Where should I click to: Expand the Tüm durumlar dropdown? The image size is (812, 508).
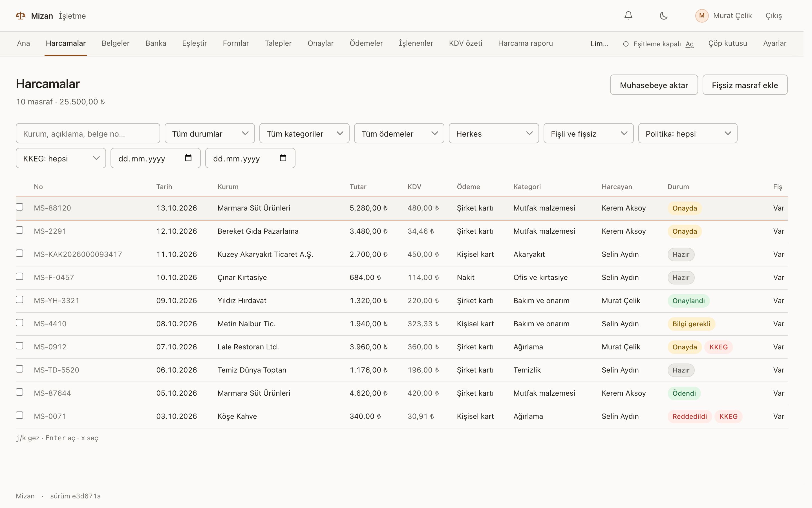pyautogui.click(x=210, y=133)
